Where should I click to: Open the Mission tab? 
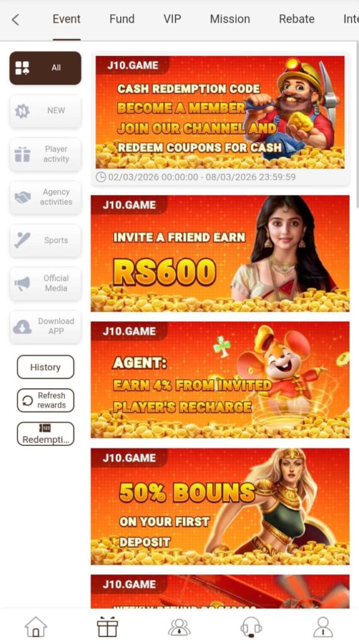pos(229,19)
